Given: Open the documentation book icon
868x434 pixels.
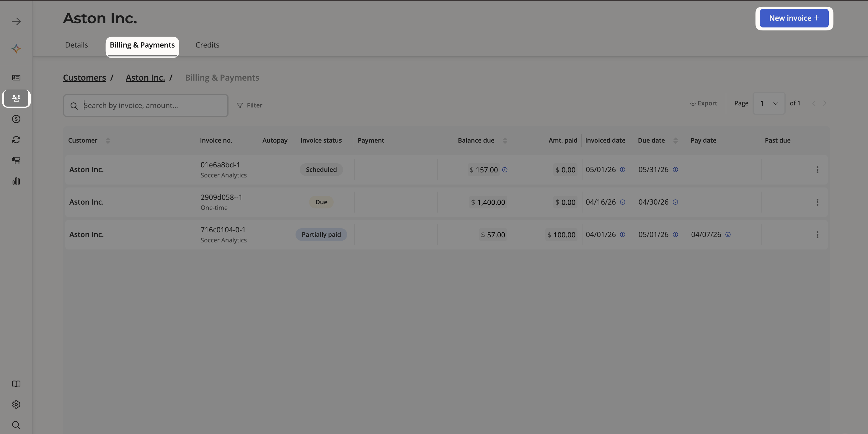Looking at the screenshot, I should tap(16, 384).
